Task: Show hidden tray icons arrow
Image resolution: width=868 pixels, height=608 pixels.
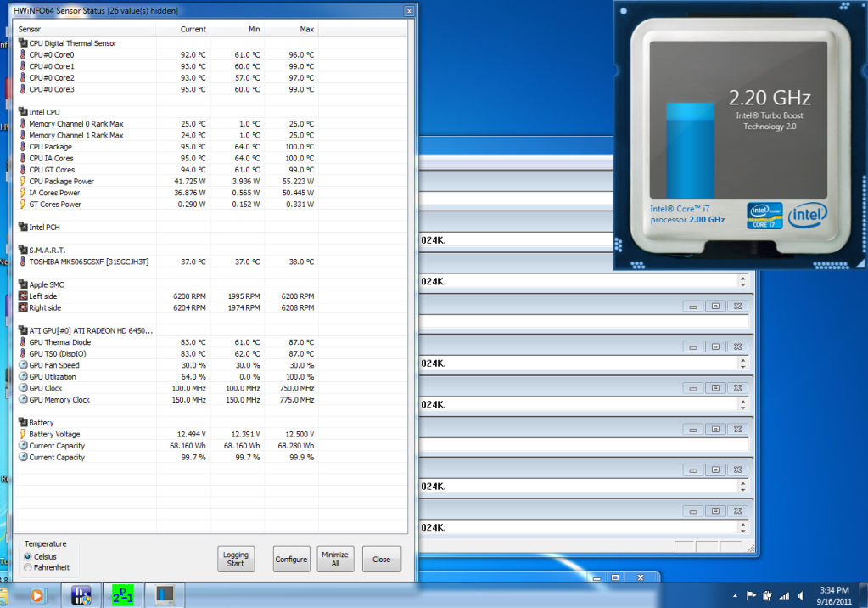Action: (735, 596)
